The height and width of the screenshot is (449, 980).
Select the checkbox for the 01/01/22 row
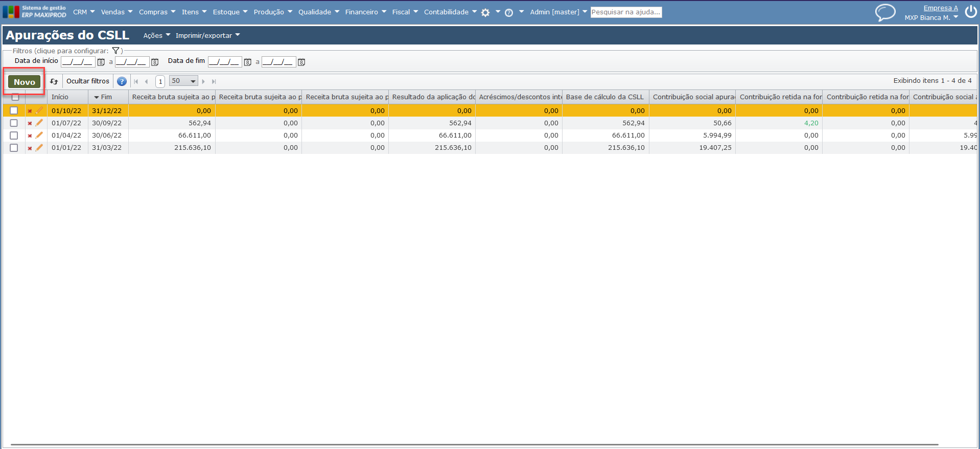[14, 148]
